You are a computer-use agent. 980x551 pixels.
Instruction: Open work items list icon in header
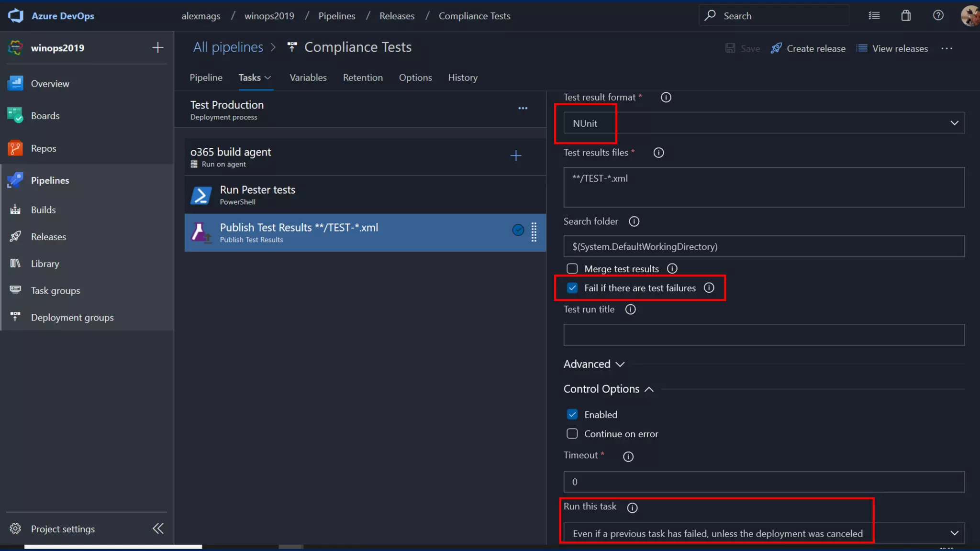click(874, 15)
